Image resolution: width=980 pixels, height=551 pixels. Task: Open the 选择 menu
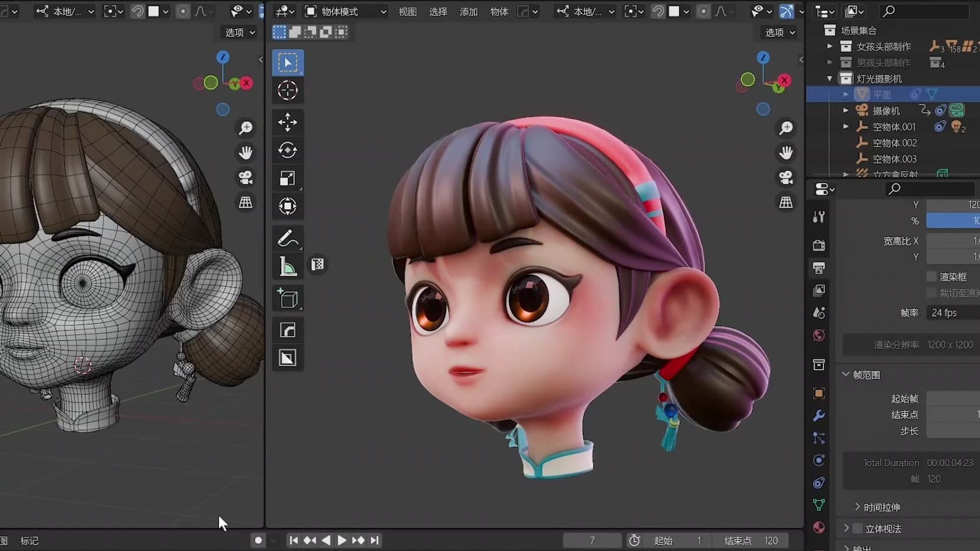(x=438, y=12)
